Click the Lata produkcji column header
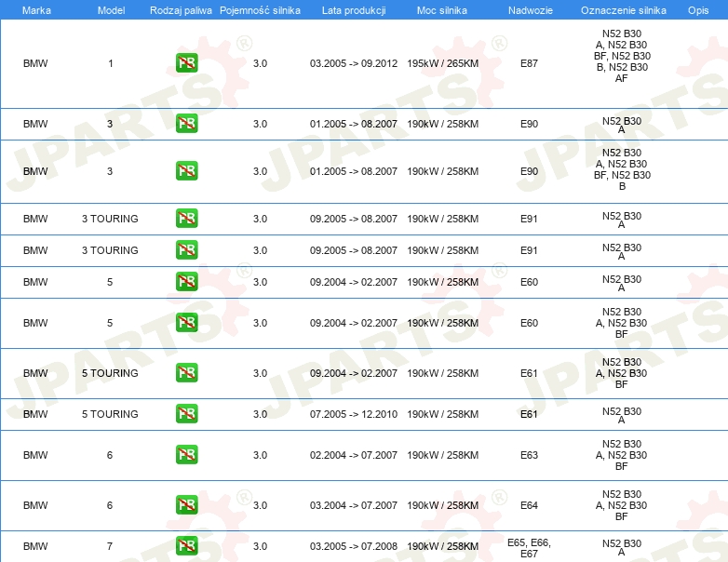 coord(354,10)
